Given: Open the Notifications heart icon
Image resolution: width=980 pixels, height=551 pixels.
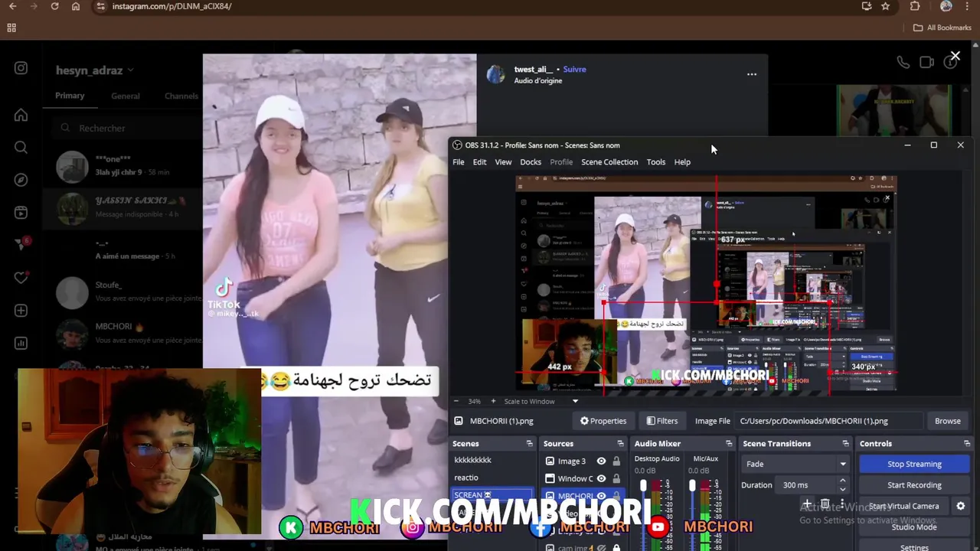Looking at the screenshot, I should click(x=21, y=278).
